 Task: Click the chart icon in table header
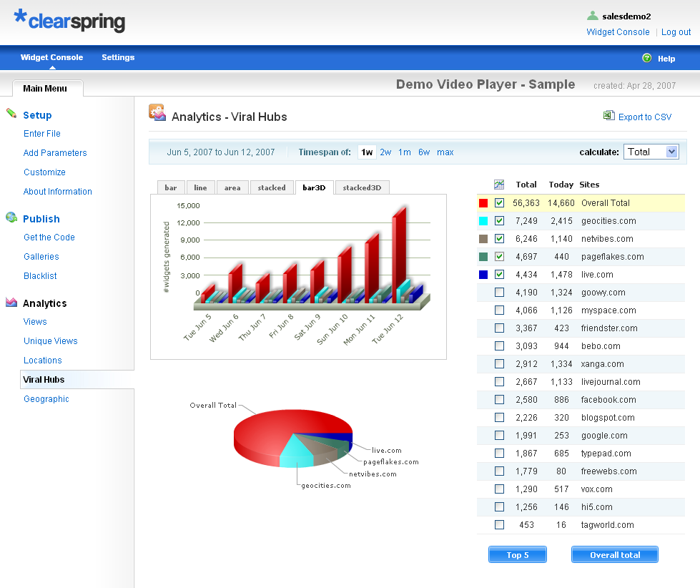(x=499, y=185)
